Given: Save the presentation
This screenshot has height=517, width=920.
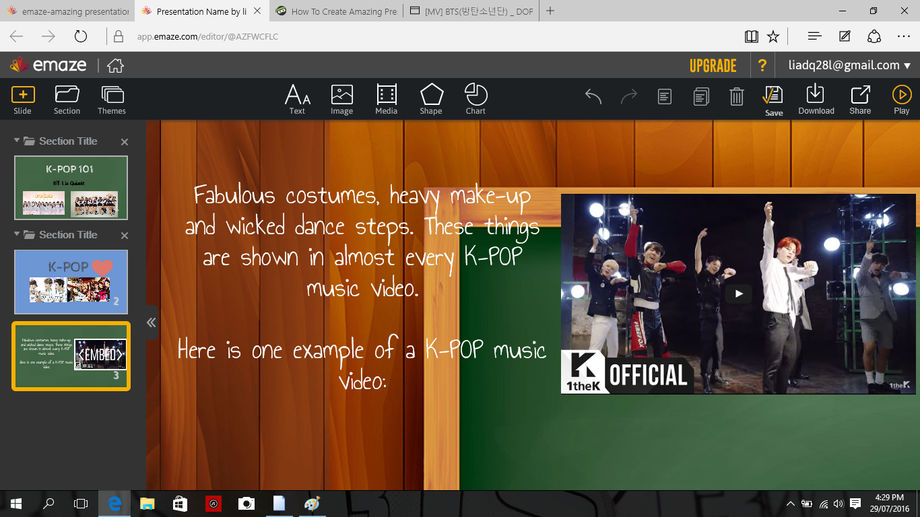Looking at the screenshot, I should (x=773, y=100).
